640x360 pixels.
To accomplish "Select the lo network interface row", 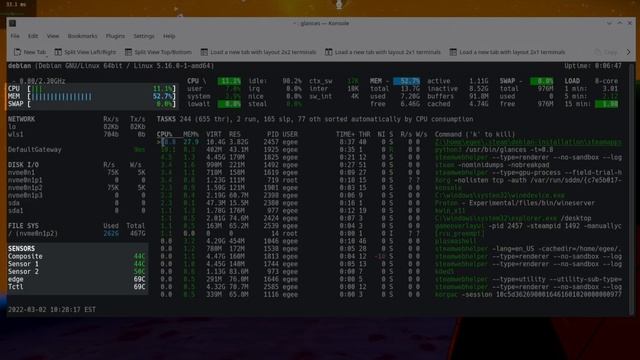I will [76, 127].
